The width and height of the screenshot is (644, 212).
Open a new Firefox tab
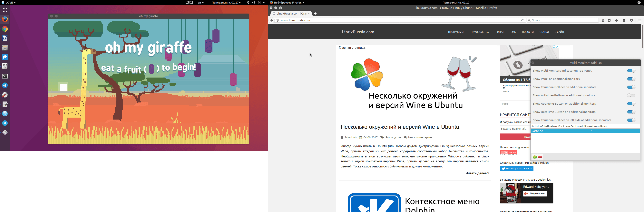click(x=315, y=14)
